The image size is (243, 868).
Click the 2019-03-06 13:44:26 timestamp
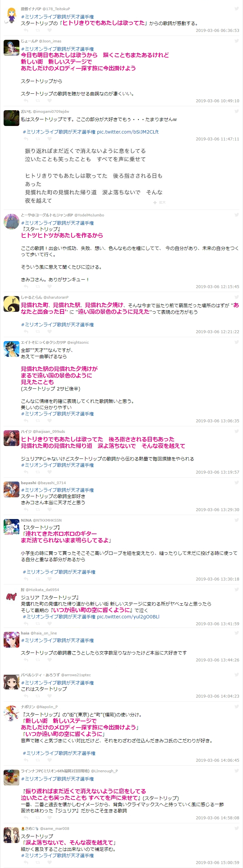217,660
